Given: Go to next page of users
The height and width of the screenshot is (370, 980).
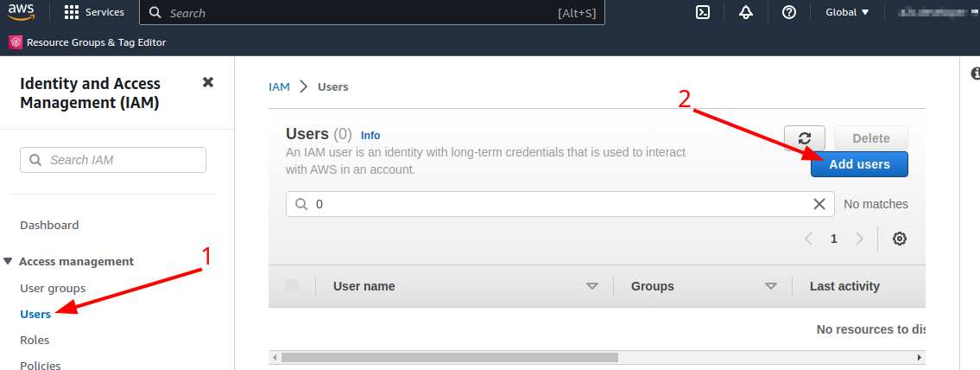Looking at the screenshot, I should coord(859,239).
